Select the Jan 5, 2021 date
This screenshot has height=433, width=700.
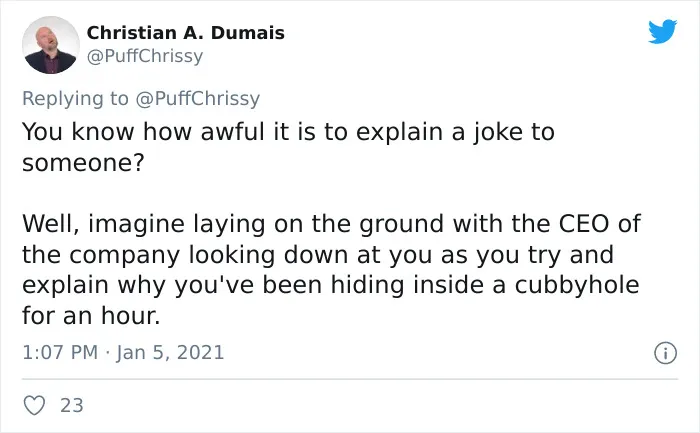point(170,352)
